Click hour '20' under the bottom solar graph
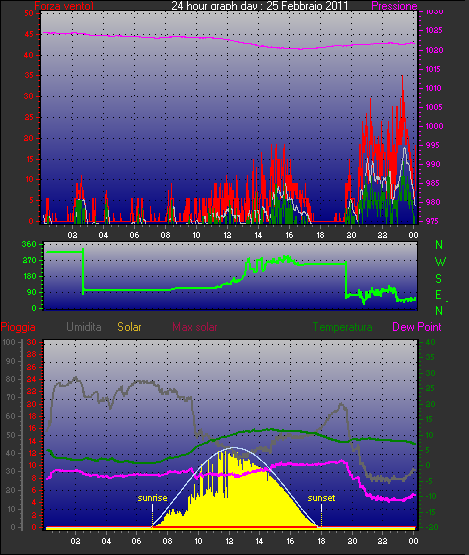The image size is (469, 555). (352, 541)
